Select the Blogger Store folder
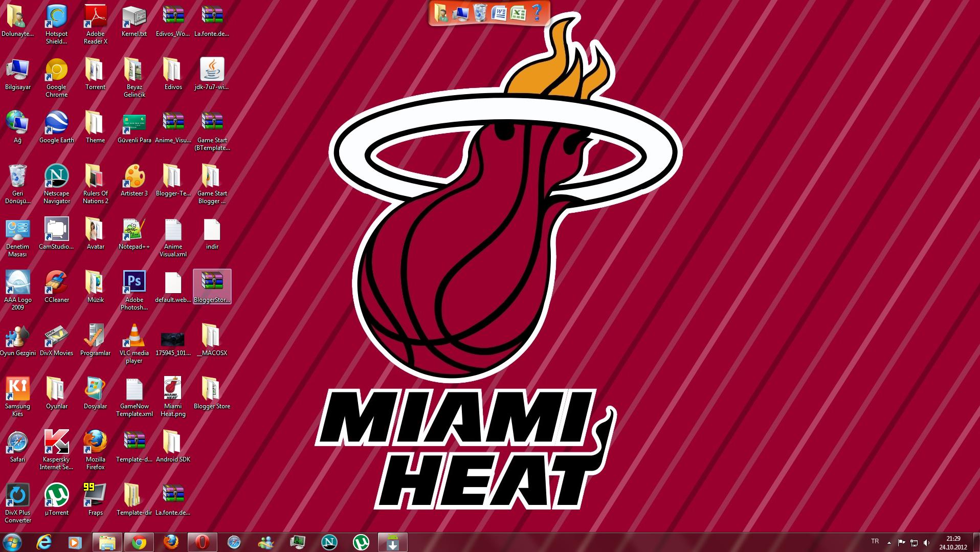Screen dimensions: 980x552 pos(212,393)
